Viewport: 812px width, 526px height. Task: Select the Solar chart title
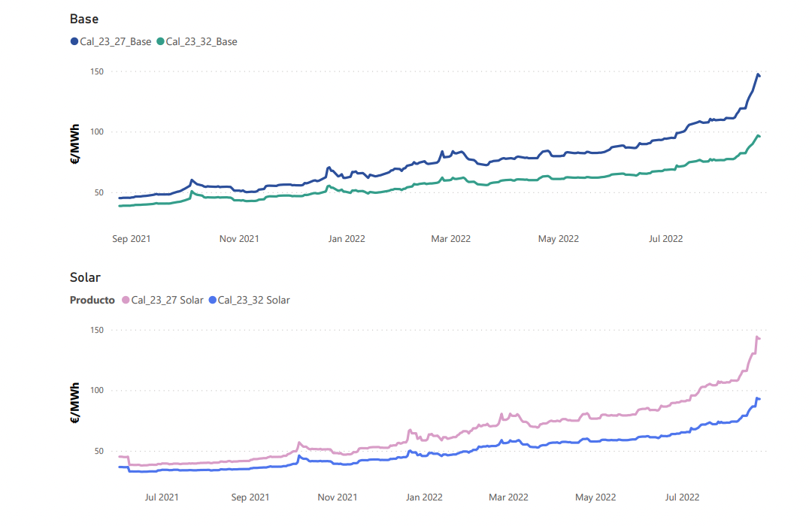pyautogui.click(x=85, y=277)
